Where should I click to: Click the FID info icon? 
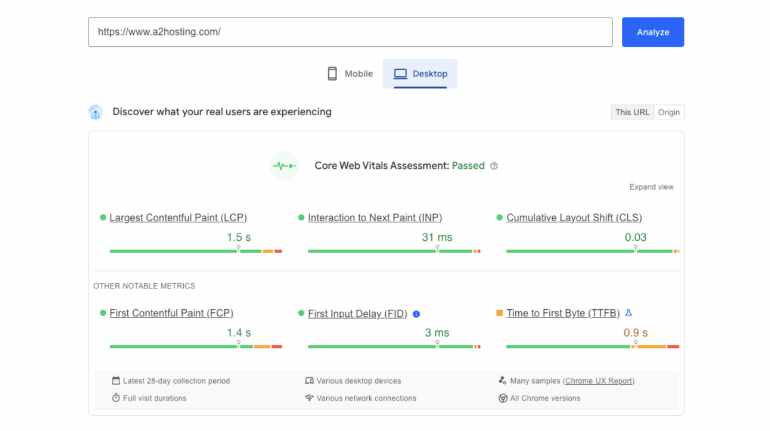416,314
